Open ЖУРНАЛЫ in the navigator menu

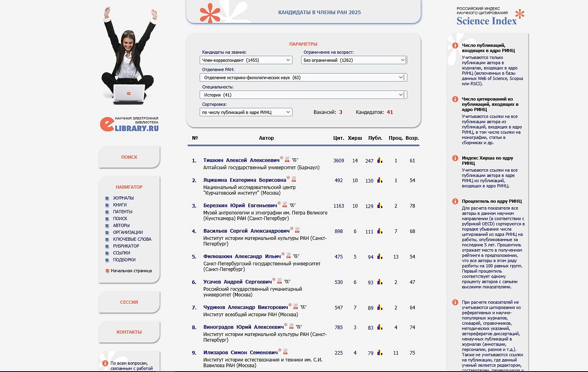pos(123,198)
